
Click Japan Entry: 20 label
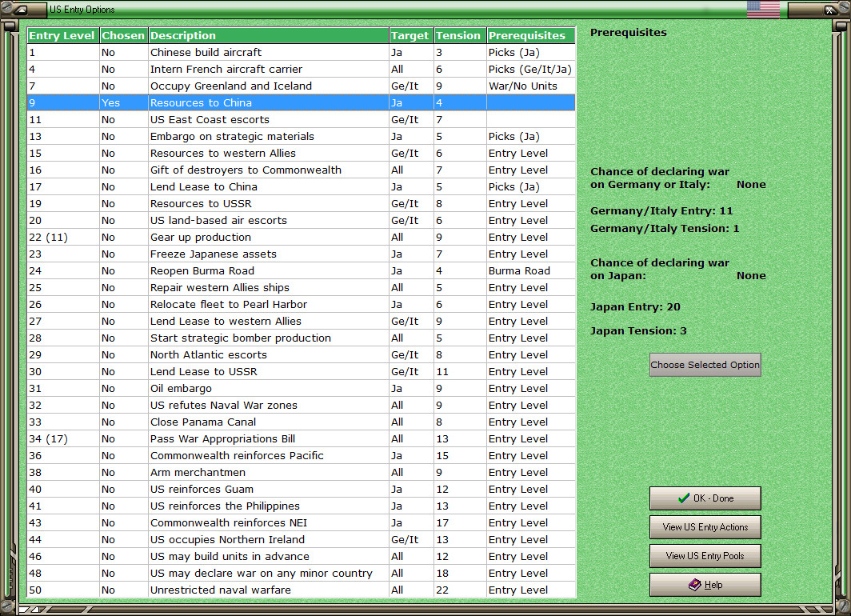635,307
